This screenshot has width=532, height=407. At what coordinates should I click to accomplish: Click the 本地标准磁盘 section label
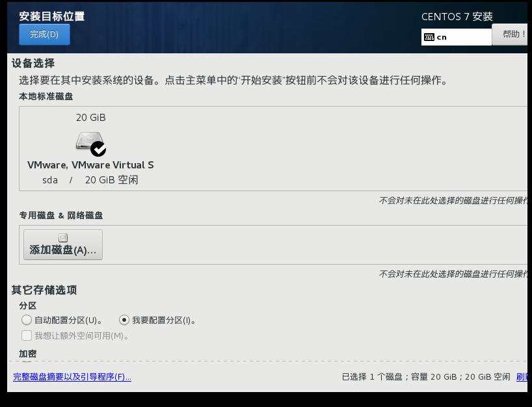46,97
